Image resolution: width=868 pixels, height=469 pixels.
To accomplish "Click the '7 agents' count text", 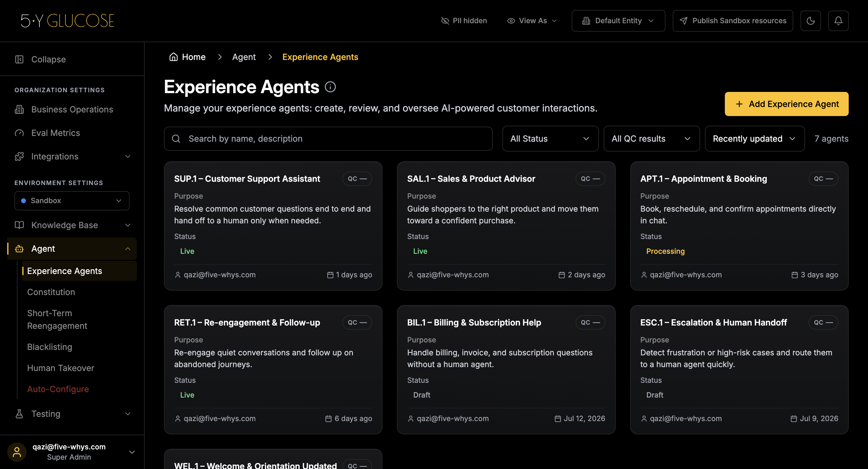I will pyautogui.click(x=831, y=138).
